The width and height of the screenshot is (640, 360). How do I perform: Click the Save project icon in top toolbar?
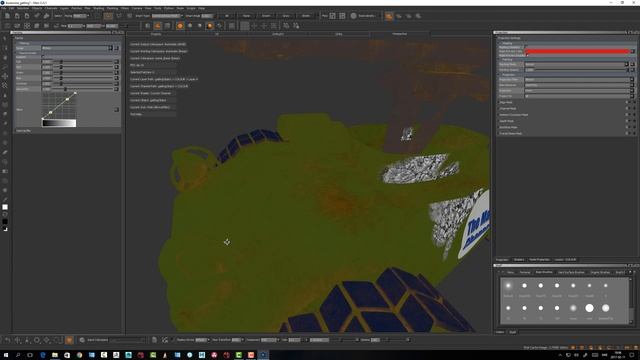(27, 16)
